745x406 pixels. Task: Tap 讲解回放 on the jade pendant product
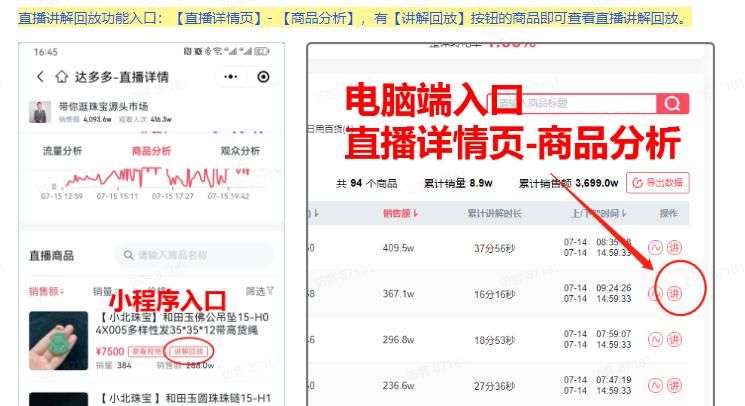pos(189,351)
